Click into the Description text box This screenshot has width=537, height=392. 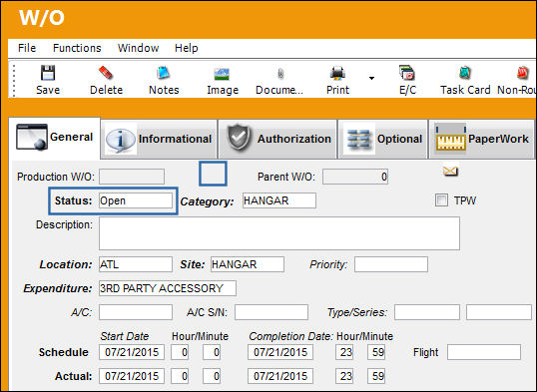click(279, 233)
